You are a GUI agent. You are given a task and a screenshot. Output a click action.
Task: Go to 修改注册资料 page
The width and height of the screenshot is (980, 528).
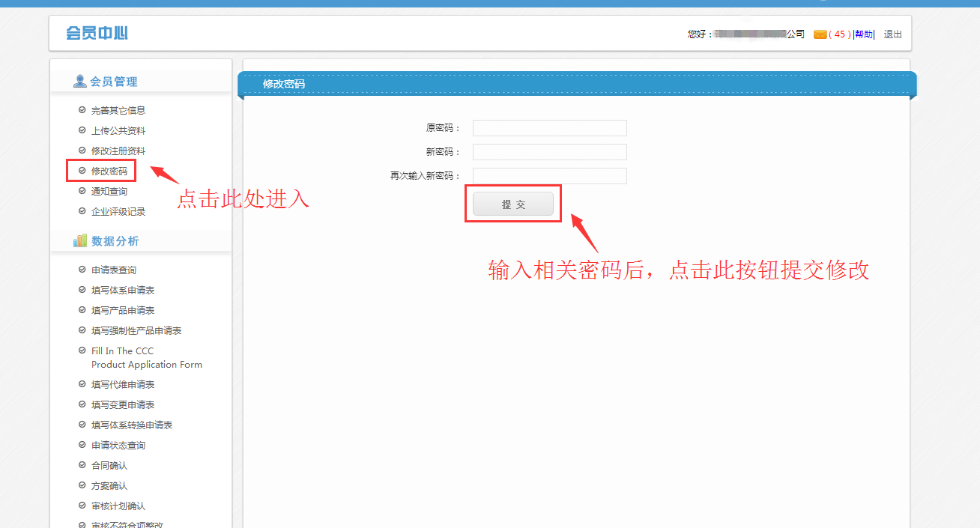(118, 151)
